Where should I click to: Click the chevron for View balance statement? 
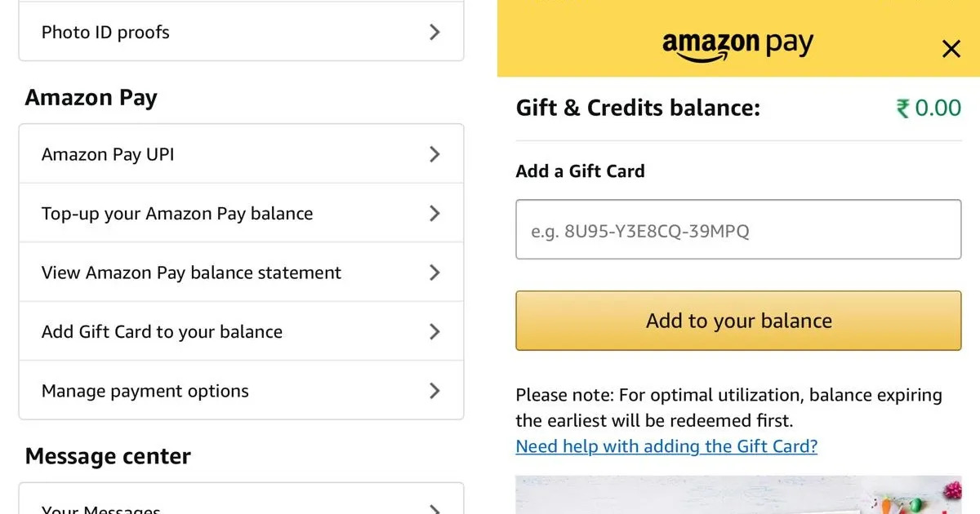click(434, 273)
